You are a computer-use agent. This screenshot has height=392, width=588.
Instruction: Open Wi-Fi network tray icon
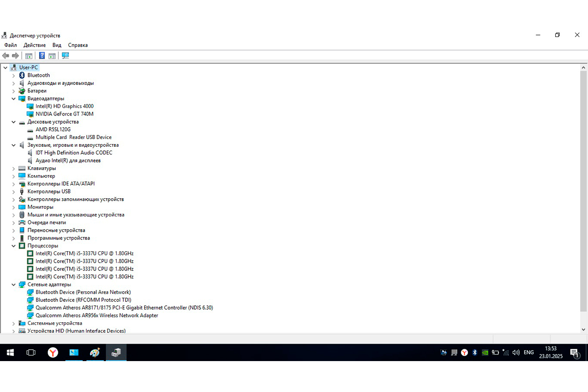[x=506, y=353]
